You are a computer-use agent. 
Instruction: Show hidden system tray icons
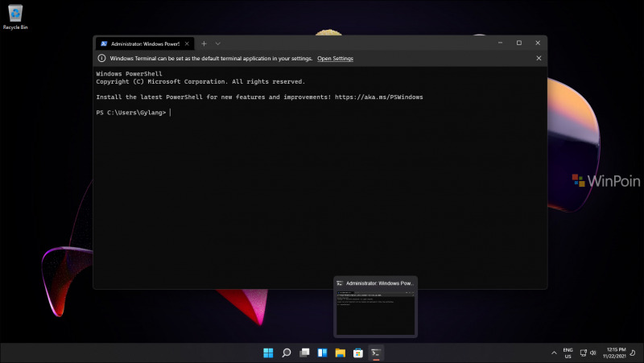click(554, 353)
